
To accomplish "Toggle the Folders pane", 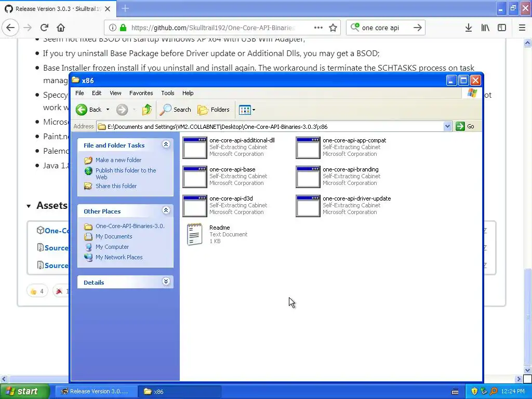I will tap(214, 110).
